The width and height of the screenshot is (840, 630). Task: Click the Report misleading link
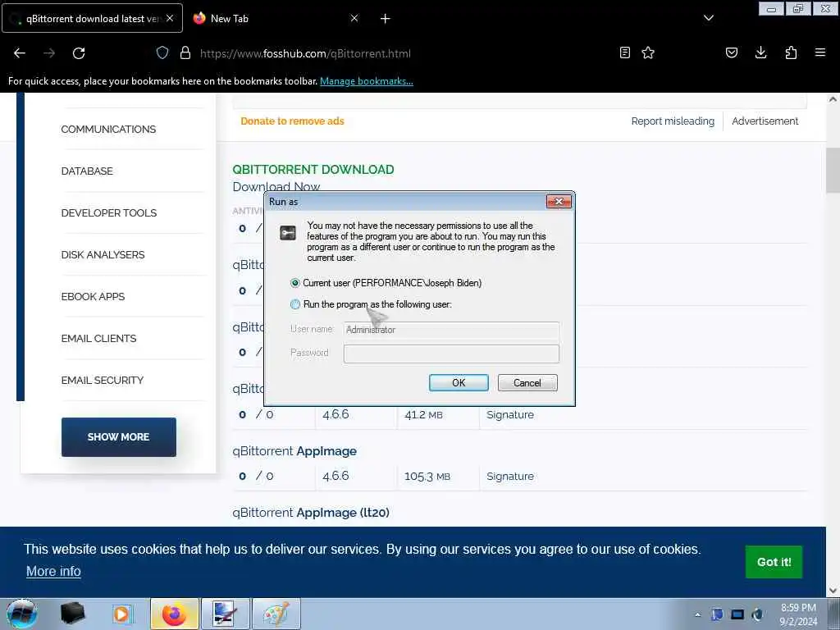(673, 121)
